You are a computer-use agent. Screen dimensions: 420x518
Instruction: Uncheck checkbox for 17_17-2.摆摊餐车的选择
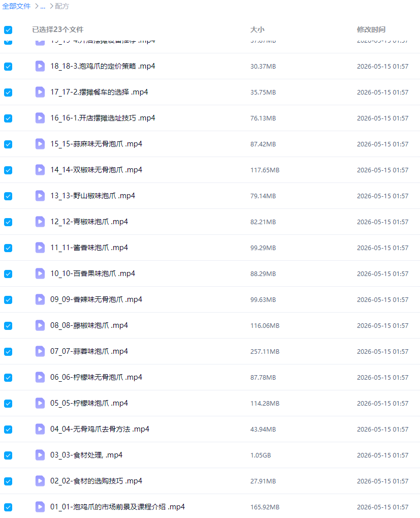(8, 92)
